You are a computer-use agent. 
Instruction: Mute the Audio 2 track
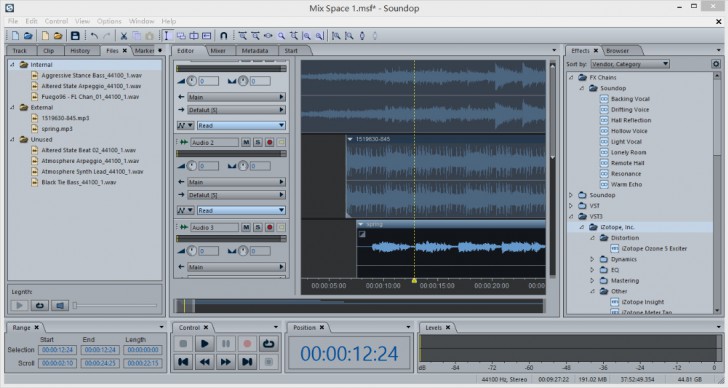click(246, 142)
